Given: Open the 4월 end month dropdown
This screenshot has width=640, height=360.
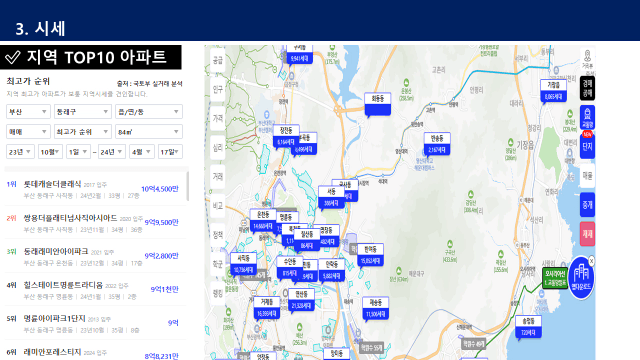Looking at the screenshot, I should point(141,151).
